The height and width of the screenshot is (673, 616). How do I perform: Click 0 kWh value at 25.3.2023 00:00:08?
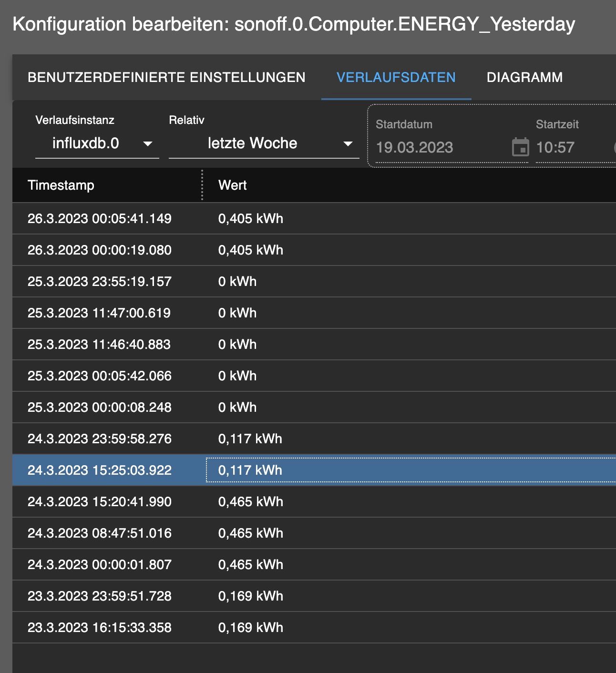237,407
